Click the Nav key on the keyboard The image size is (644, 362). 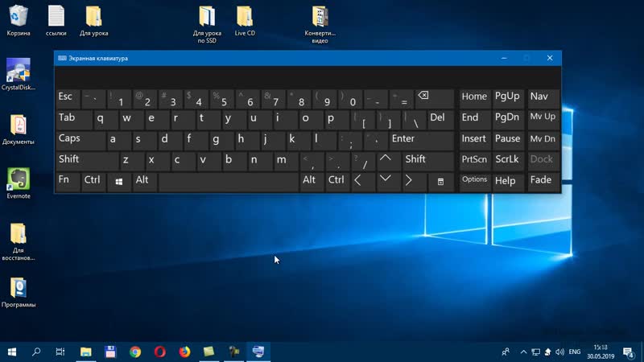point(543,99)
